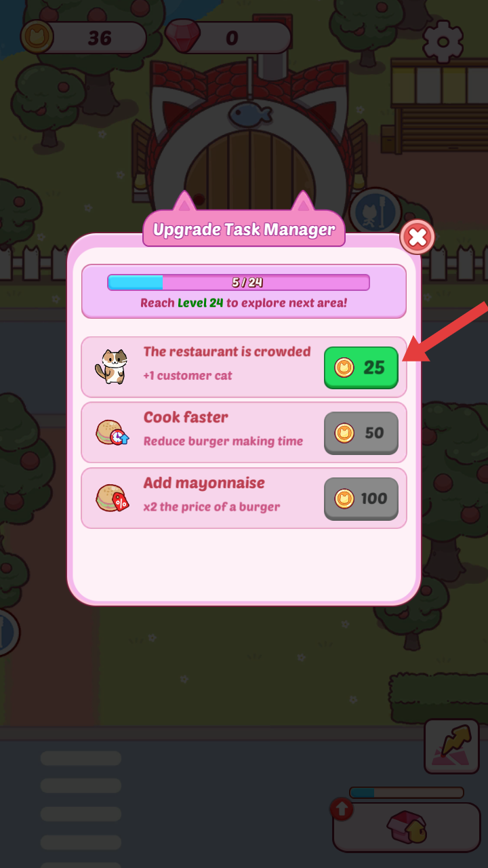
Task: Buy Add mayonnaise upgrade for 100 coins
Action: point(361,498)
